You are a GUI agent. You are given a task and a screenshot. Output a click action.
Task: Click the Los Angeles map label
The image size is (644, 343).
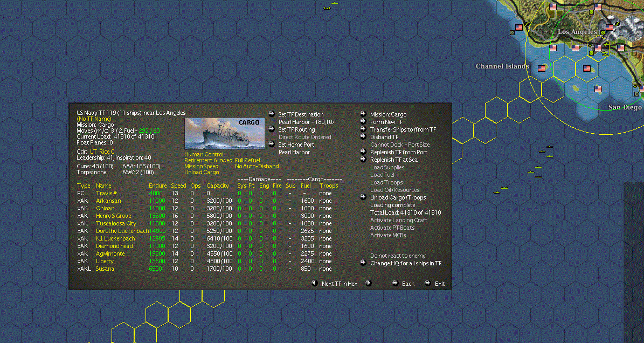tap(577, 32)
